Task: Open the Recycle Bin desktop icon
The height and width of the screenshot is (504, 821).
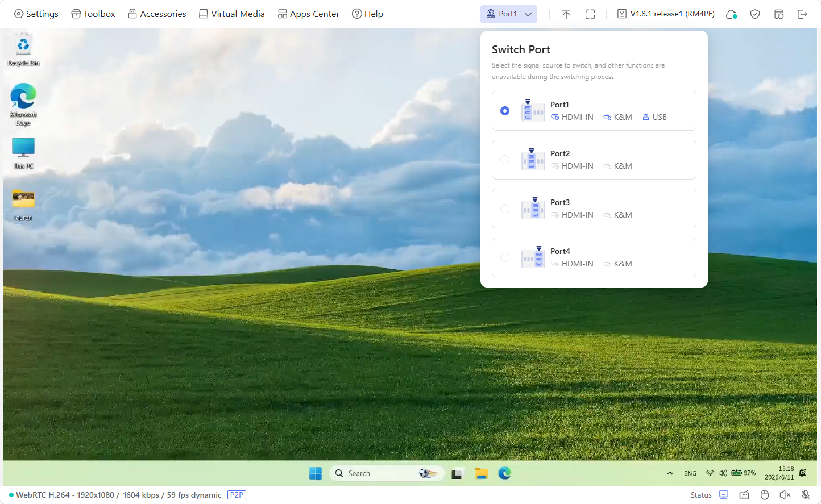Action: [x=23, y=49]
